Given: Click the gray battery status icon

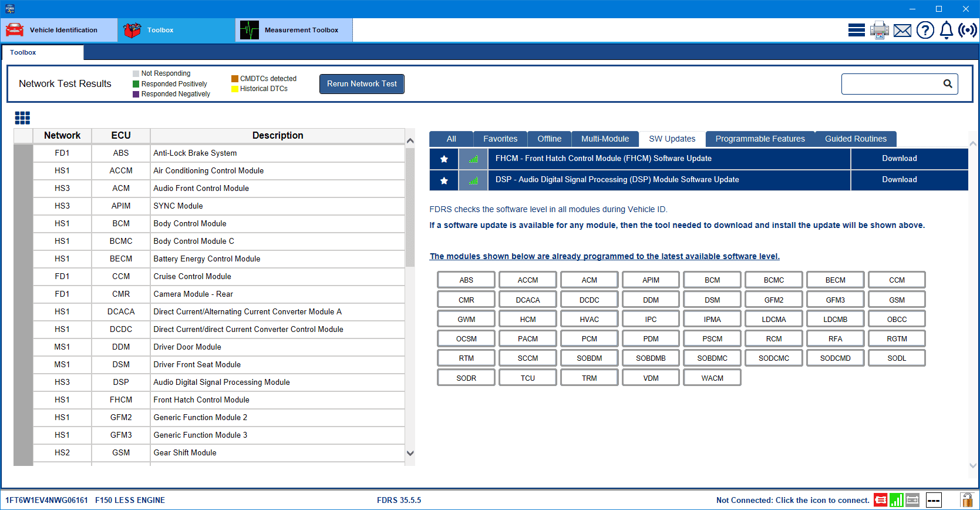Looking at the screenshot, I should pyautogui.click(x=912, y=500).
